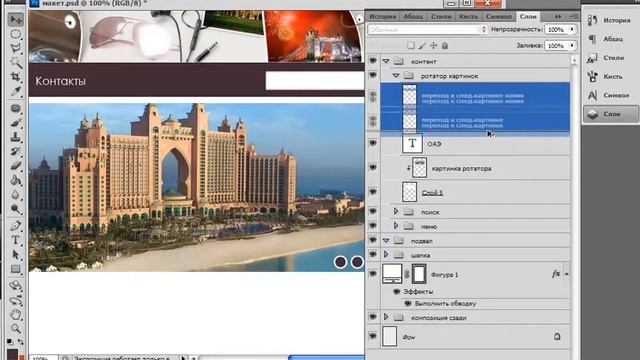Open the Непрозрачность opacity dropdown arrow

(x=572, y=29)
